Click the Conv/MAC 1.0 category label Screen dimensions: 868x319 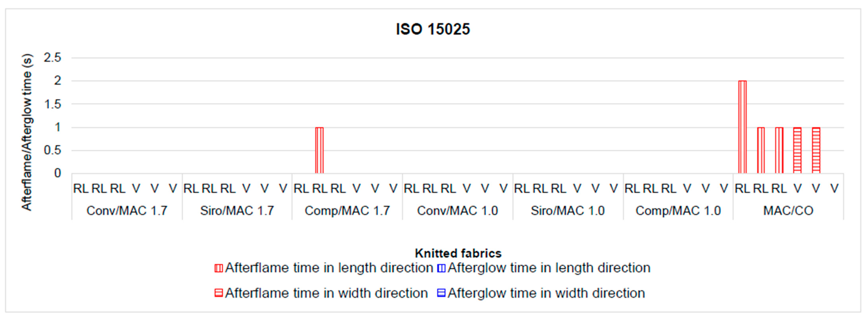point(457,211)
